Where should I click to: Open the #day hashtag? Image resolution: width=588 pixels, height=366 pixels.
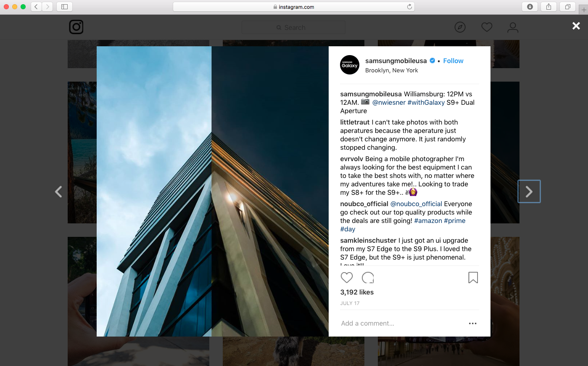(348, 229)
